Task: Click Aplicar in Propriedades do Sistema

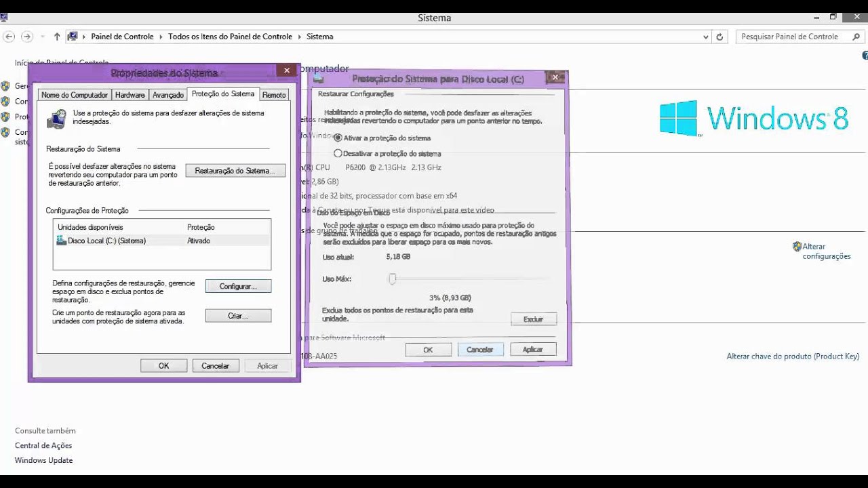Action: coord(267,365)
